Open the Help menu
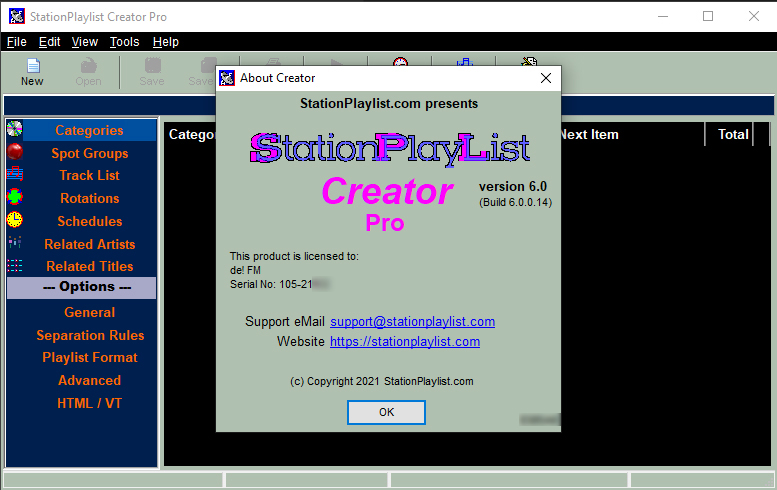The width and height of the screenshot is (777, 490). point(166,42)
